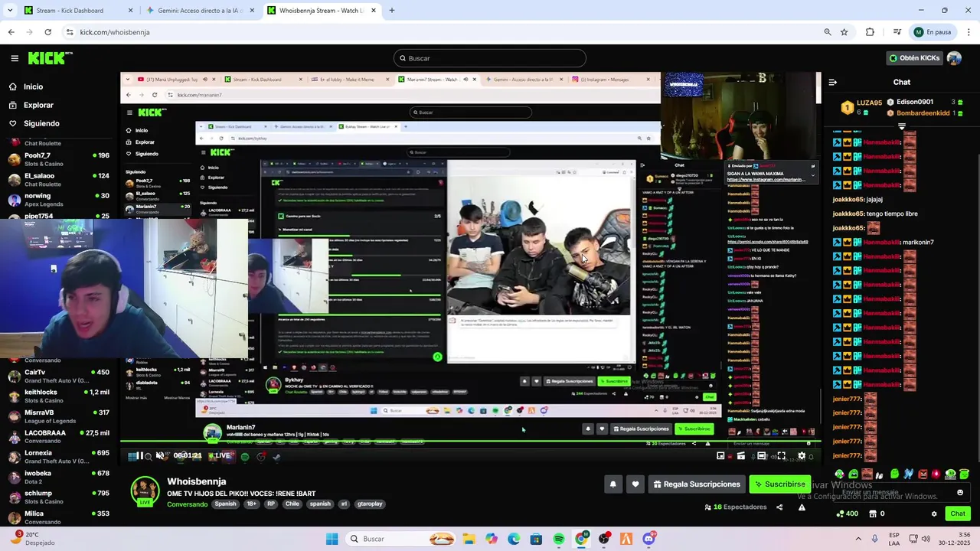Show hidden system tray icons
Viewport: 980px width, 551px height.
pos(857,539)
